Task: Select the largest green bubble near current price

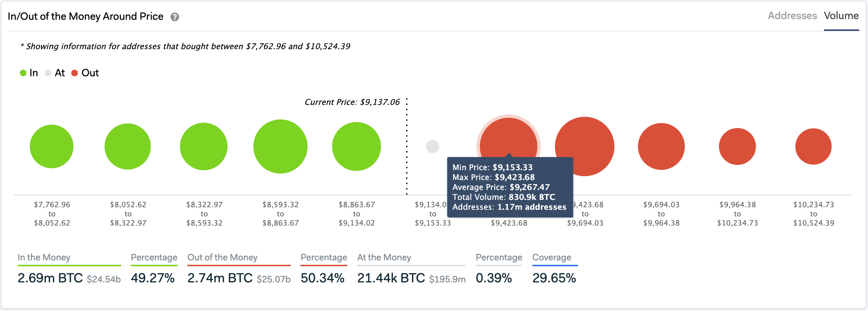Action: click(x=280, y=146)
